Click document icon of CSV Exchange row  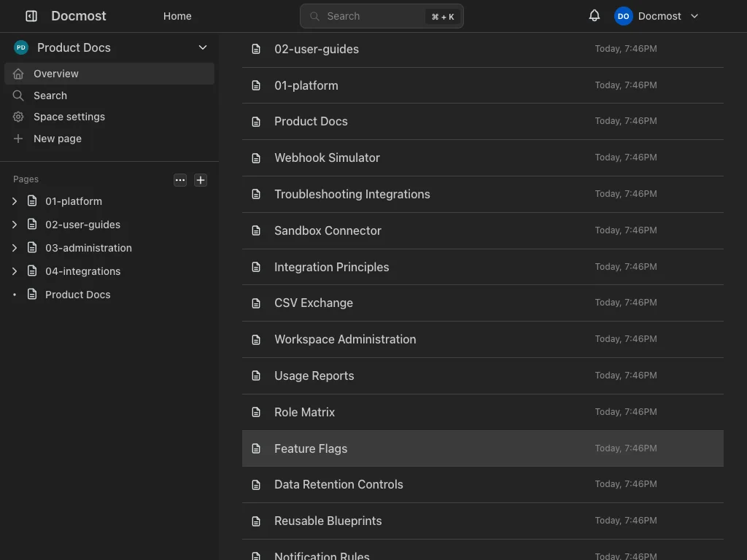(256, 303)
